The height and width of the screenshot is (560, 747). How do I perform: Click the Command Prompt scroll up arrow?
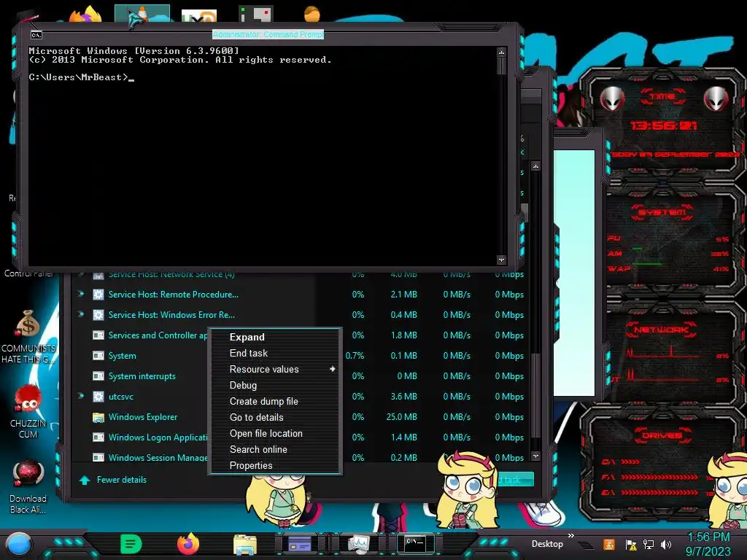point(501,52)
